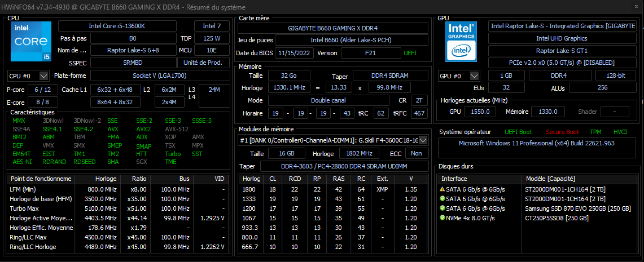Select the 666.7 timing row

(x=333, y=247)
